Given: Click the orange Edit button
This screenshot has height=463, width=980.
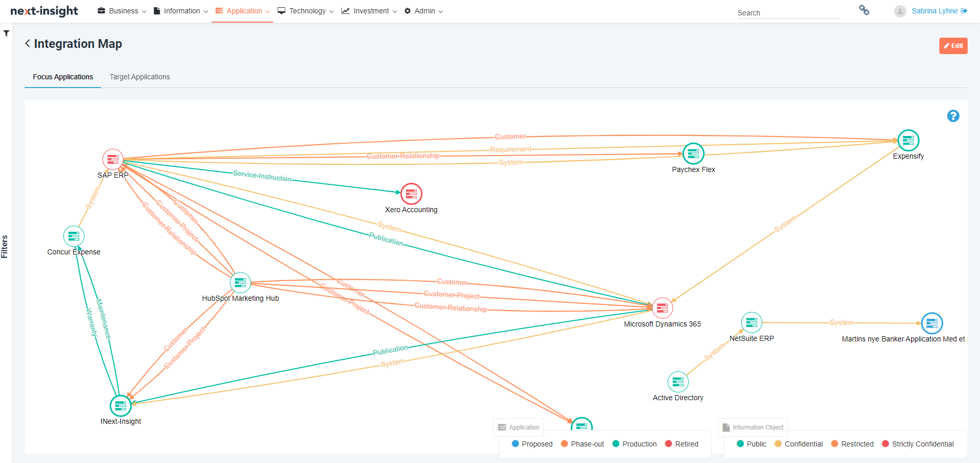Looking at the screenshot, I should 953,46.
